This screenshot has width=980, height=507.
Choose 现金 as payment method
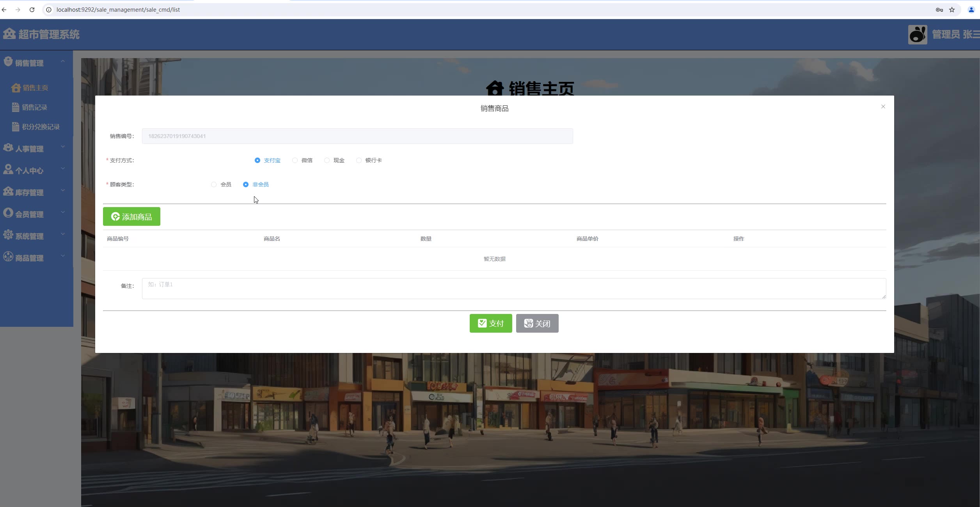click(327, 160)
